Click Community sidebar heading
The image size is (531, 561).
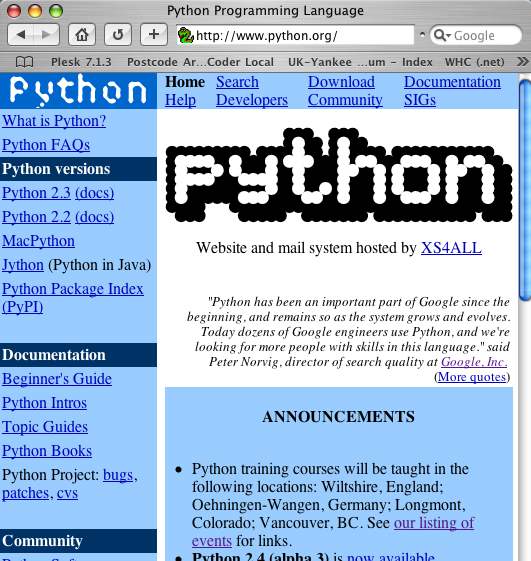78,541
